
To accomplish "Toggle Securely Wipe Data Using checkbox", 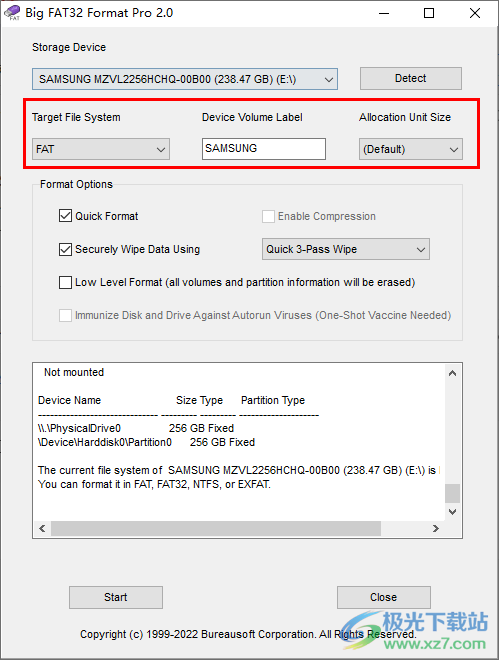I will tap(65, 249).
